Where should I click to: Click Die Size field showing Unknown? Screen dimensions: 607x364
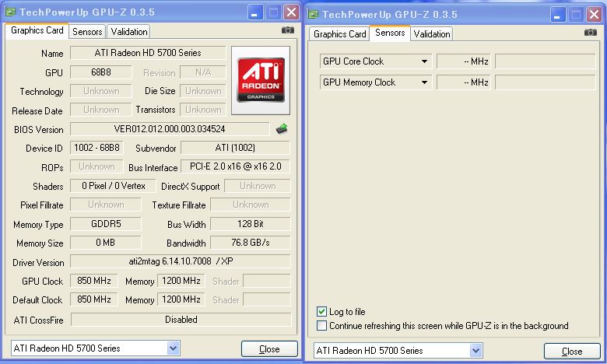(x=203, y=91)
